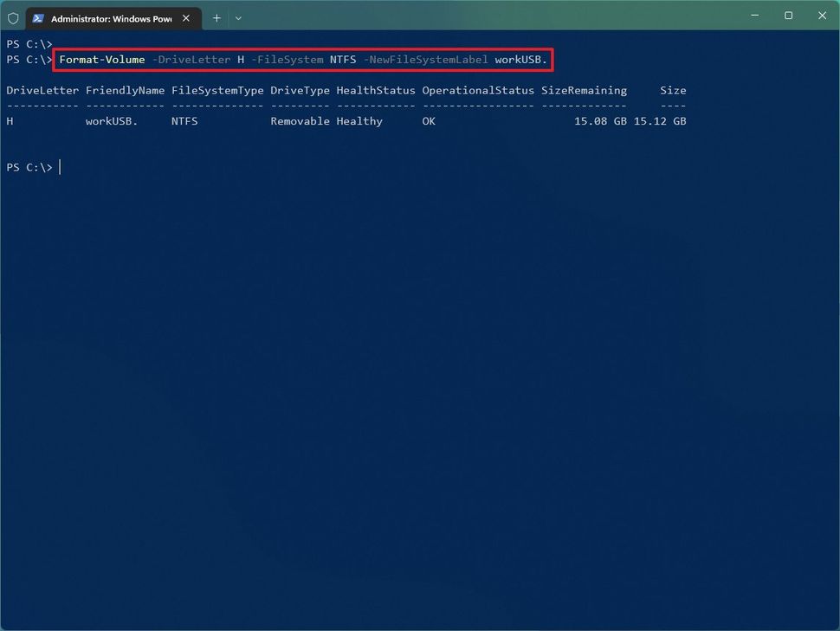Select the Healthy status text
Viewport: 840px width, 631px height.
point(359,121)
